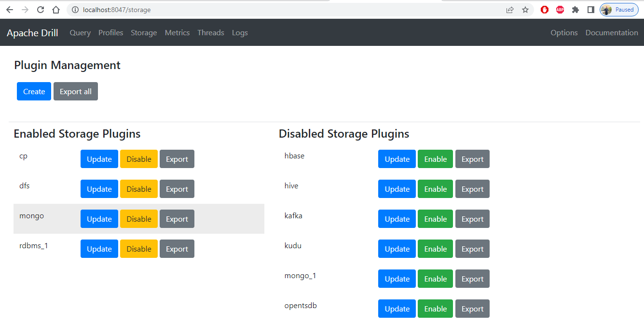Image resolution: width=644 pixels, height=325 pixels.
Task: Go to Apache Drill home brand link
Action: point(32,33)
